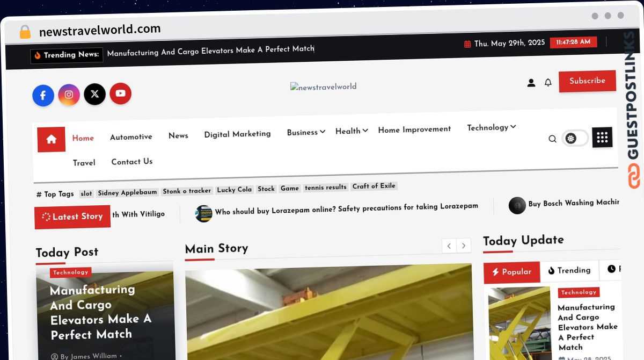Click the calendar icon beside the date
The height and width of the screenshot is (360, 644).
tap(467, 44)
